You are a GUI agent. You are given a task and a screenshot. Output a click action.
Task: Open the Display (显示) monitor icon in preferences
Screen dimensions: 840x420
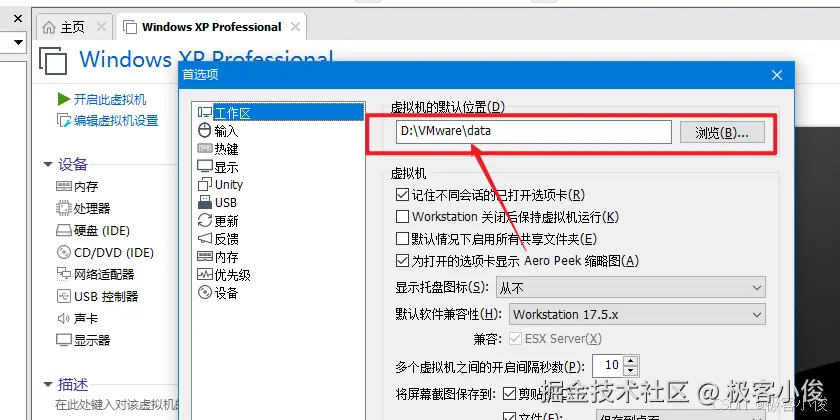[205, 166]
